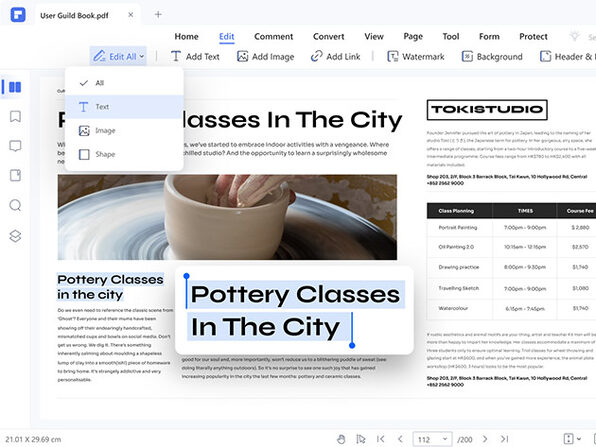Click the small 'Pottery Classes in the city' heading
The height and width of the screenshot is (447, 596).
(110, 287)
